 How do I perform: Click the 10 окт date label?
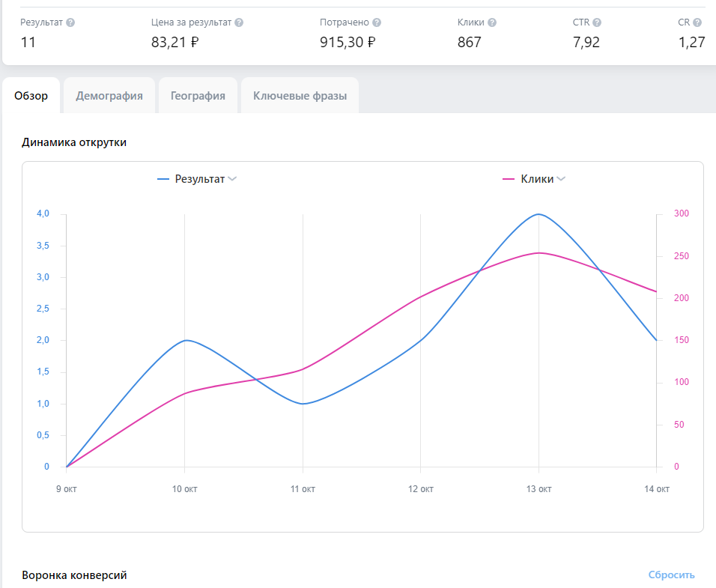click(184, 489)
